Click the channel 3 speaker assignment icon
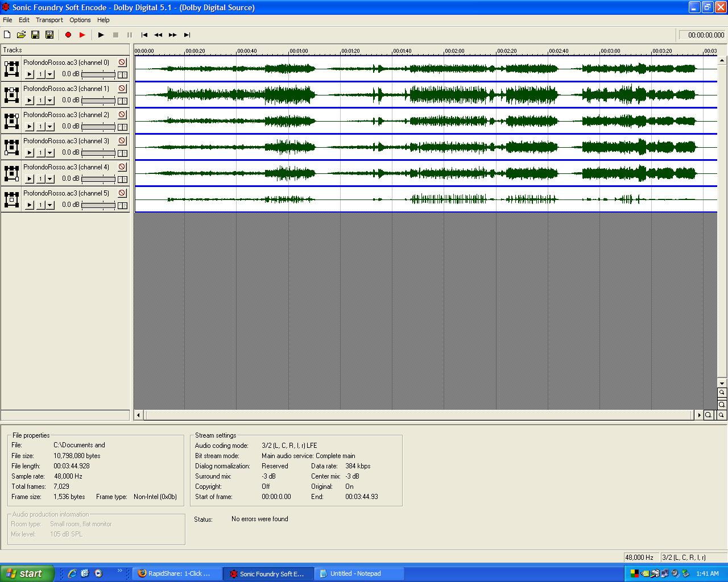This screenshot has height=582, width=728. pyautogui.click(x=11, y=147)
